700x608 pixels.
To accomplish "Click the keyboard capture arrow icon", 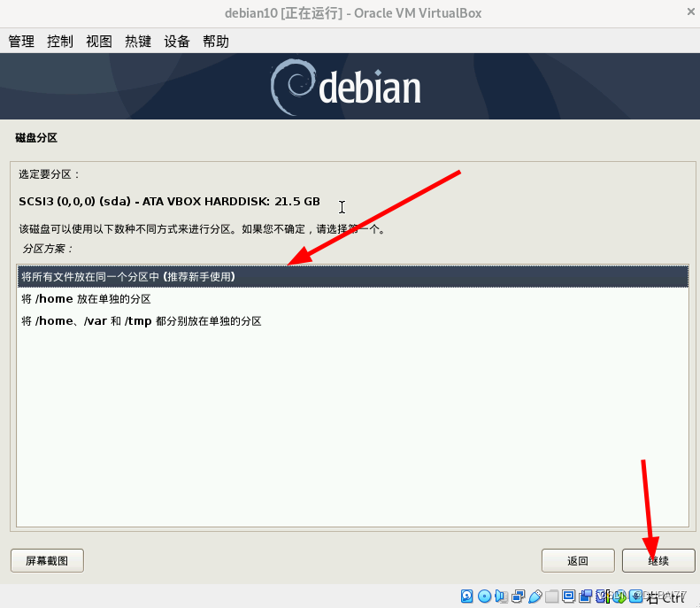I will (635, 596).
